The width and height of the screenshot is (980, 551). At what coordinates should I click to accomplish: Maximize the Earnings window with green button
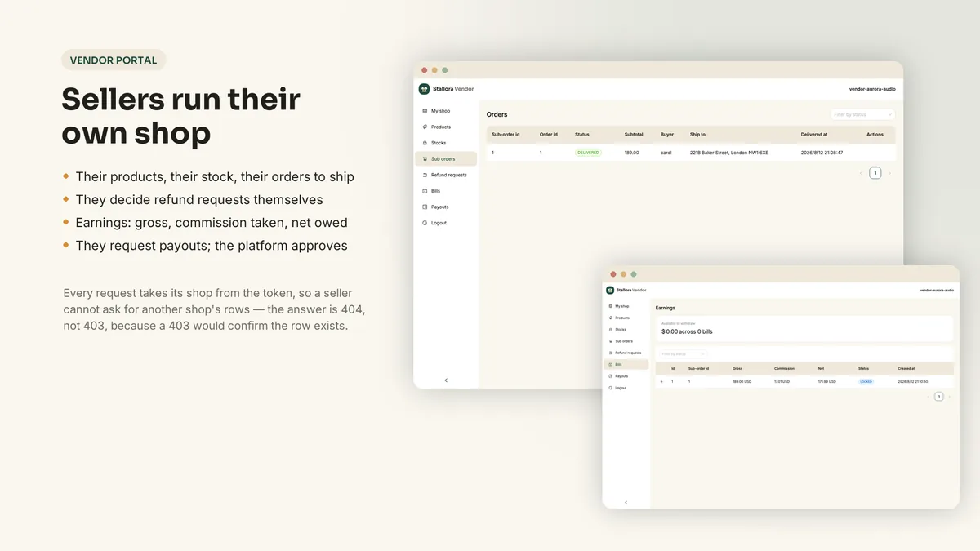(634, 274)
